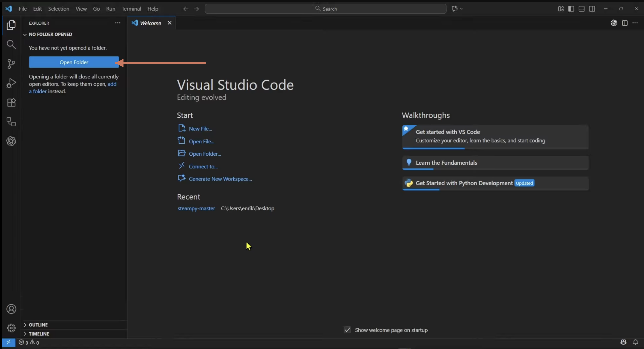Viewport: 644px width, 349px height.
Task: Open the View menu
Action: [81, 9]
